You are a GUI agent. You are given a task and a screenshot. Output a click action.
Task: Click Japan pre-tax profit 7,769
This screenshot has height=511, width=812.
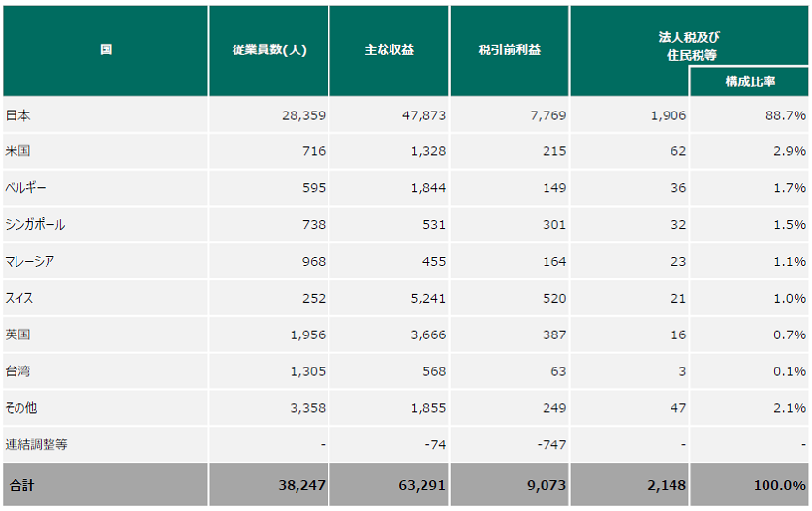point(547,115)
